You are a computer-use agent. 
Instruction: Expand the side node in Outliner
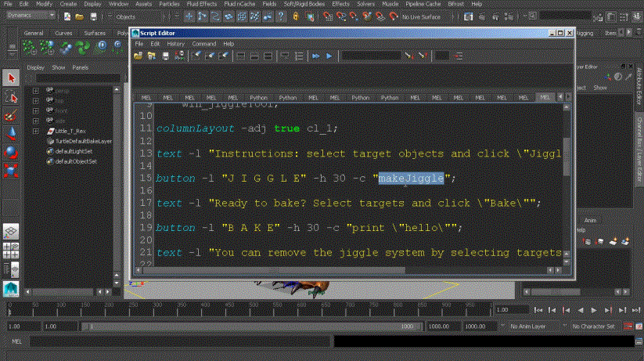click(36, 121)
